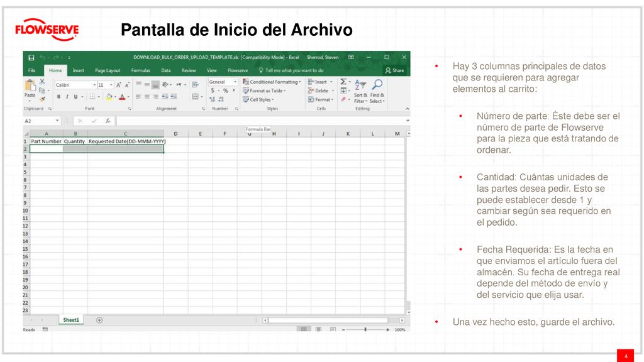Click the Share button
644x362 pixels.
point(394,70)
